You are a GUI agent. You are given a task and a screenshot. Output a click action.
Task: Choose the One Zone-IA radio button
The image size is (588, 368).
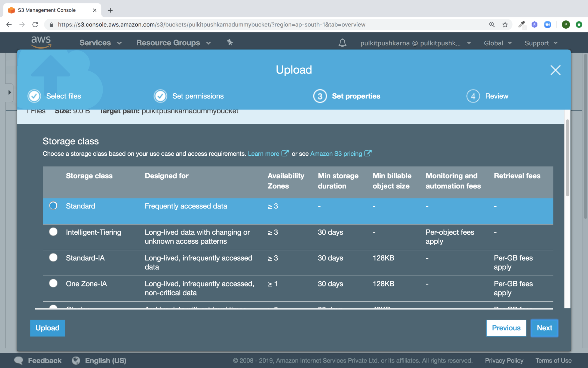point(53,283)
